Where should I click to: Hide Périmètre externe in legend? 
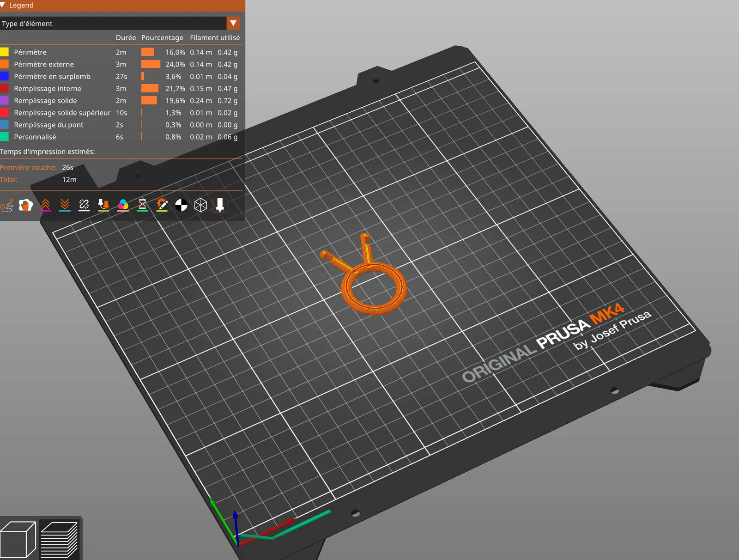tap(119, 64)
